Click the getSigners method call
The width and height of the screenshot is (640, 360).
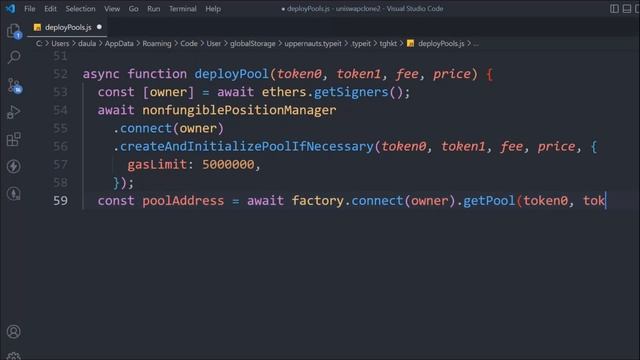351,92
